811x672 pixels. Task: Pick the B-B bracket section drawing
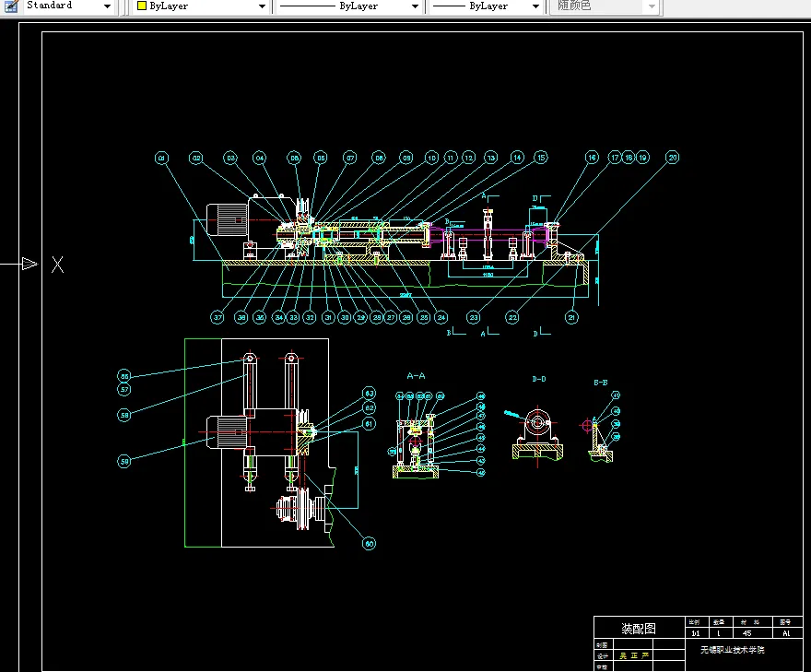pos(600,442)
